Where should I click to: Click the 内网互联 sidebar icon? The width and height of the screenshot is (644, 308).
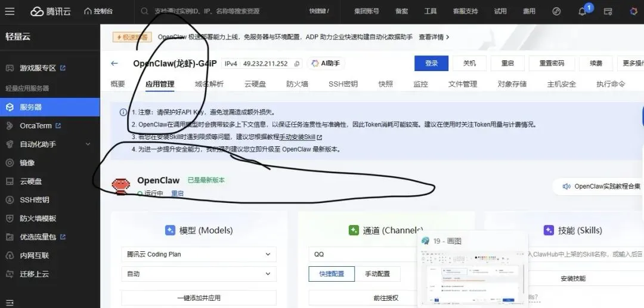tap(10, 255)
